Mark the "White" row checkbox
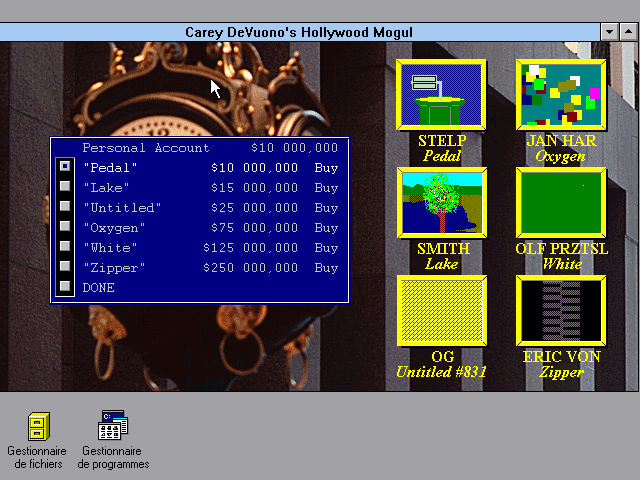 click(65, 246)
